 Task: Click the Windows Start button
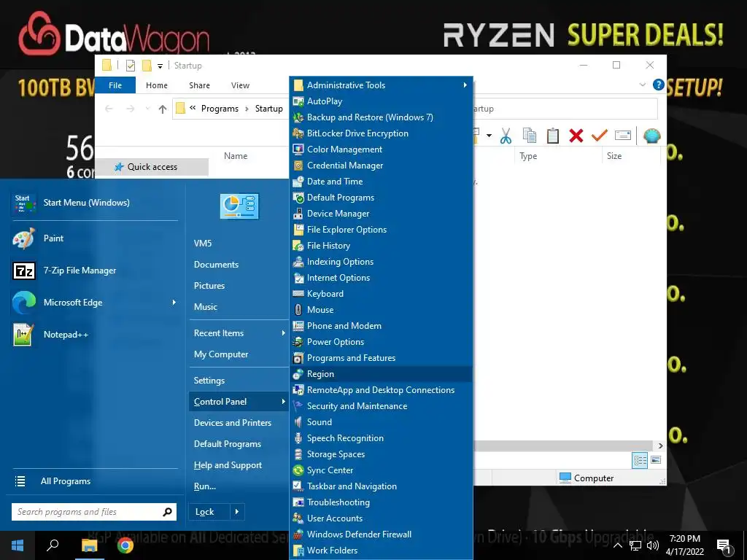click(18, 545)
